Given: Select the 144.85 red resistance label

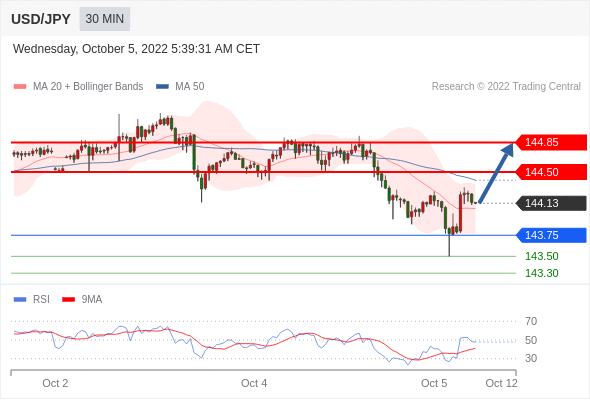Looking at the screenshot, I should pyautogui.click(x=551, y=142).
